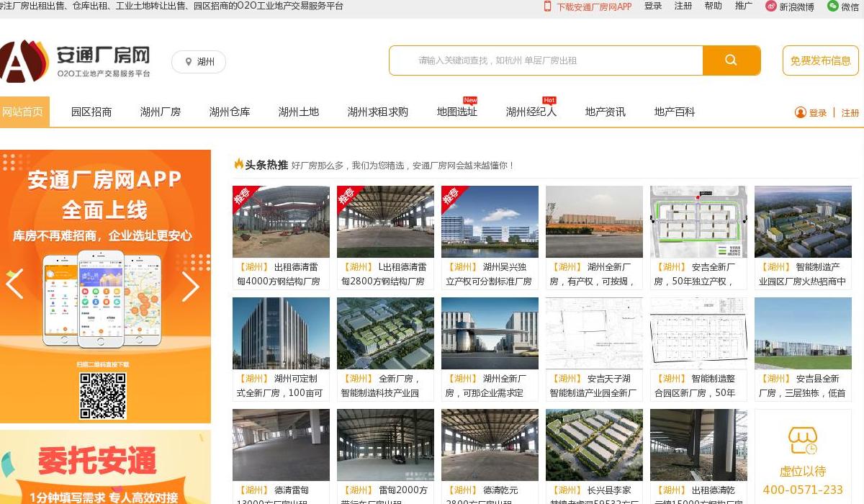
Task: Click title text 智能制造产业园区厂房火热招商中
Action: pos(803,274)
